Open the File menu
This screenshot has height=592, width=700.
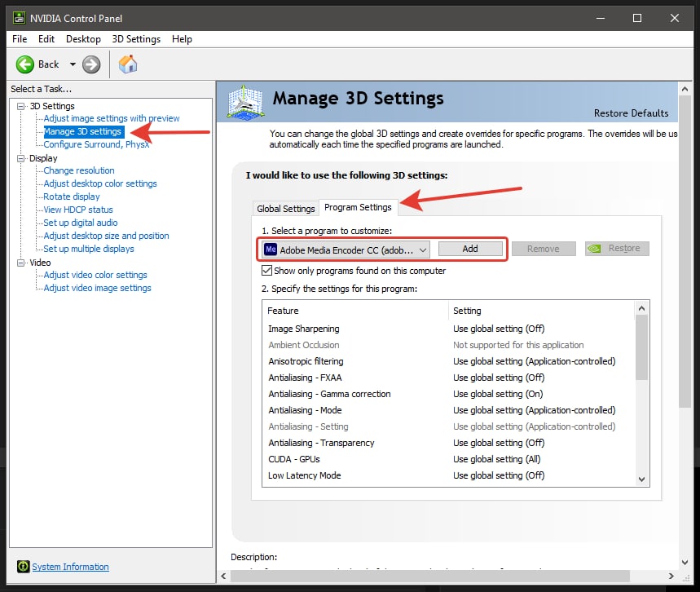[20, 39]
